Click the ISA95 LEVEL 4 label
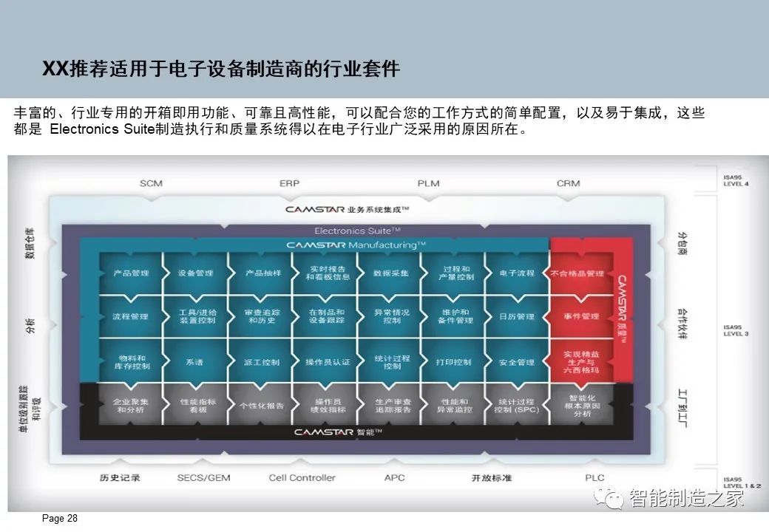This screenshot has height=532, width=769. [736, 181]
